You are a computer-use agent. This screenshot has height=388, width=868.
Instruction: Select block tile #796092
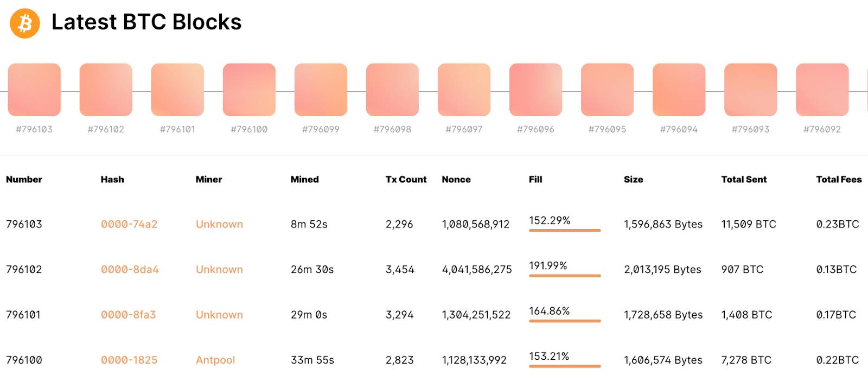pyautogui.click(x=822, y=90)
